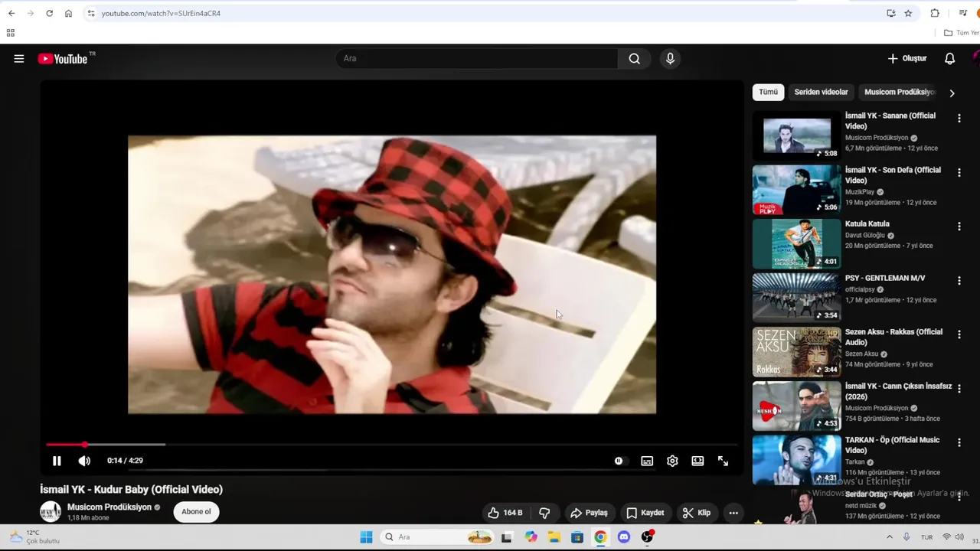Open the weather widget Çok bulutlu
Viewport: 980px width, 551px height.
click(34, 536)
